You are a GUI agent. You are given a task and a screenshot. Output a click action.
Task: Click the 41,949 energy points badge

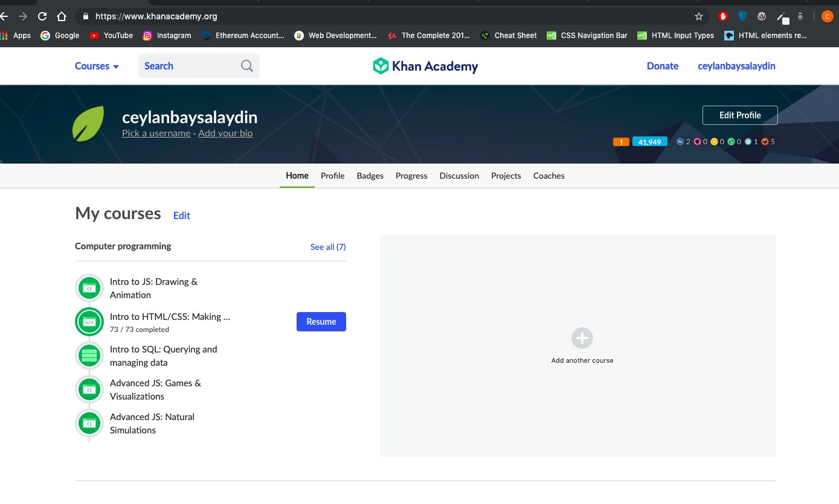tap(650, 142)
